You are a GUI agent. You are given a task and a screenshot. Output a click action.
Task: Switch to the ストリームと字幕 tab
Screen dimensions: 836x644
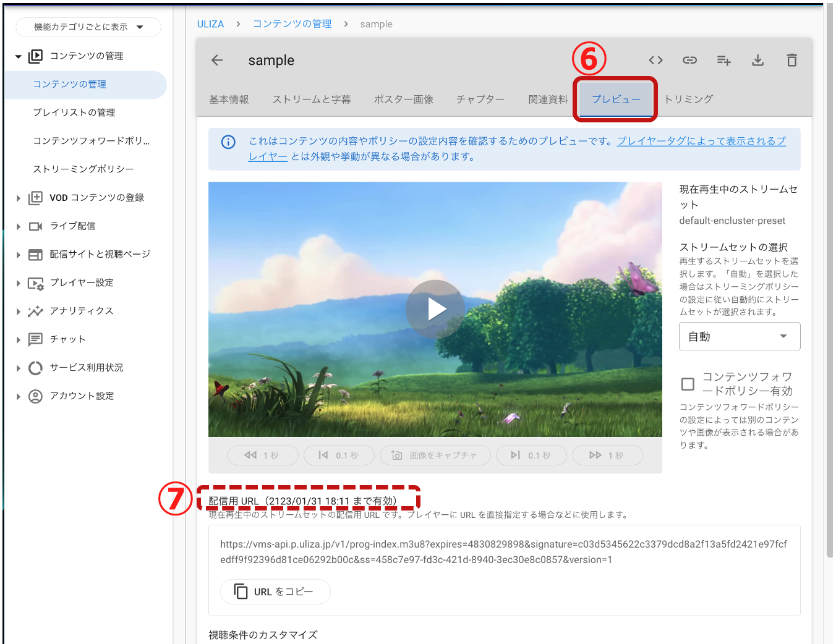click(x=312, y=100)
